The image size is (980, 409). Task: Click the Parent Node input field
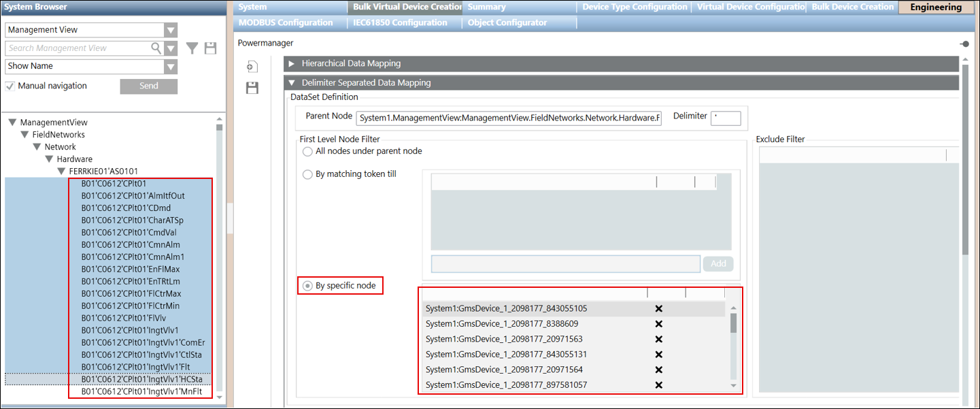[509, 118]
